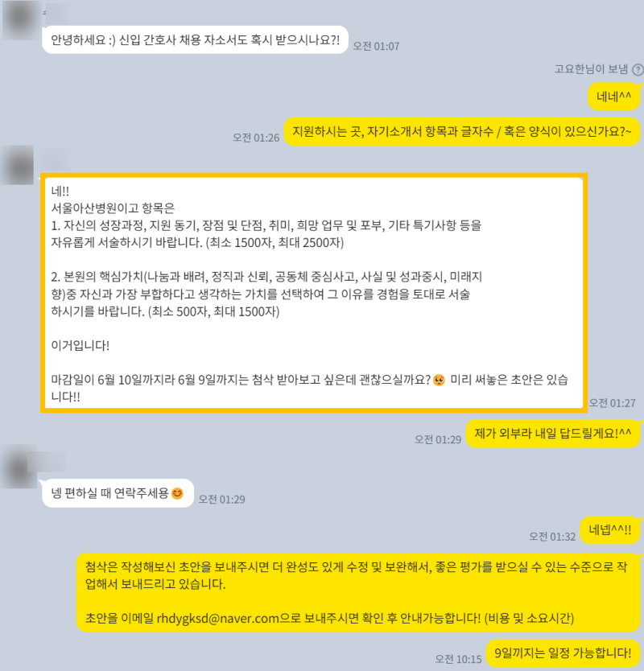The image size is (644, 671).
Task: Select the highlighted 서울아산병원 message bubble
Action: (314, 293)
